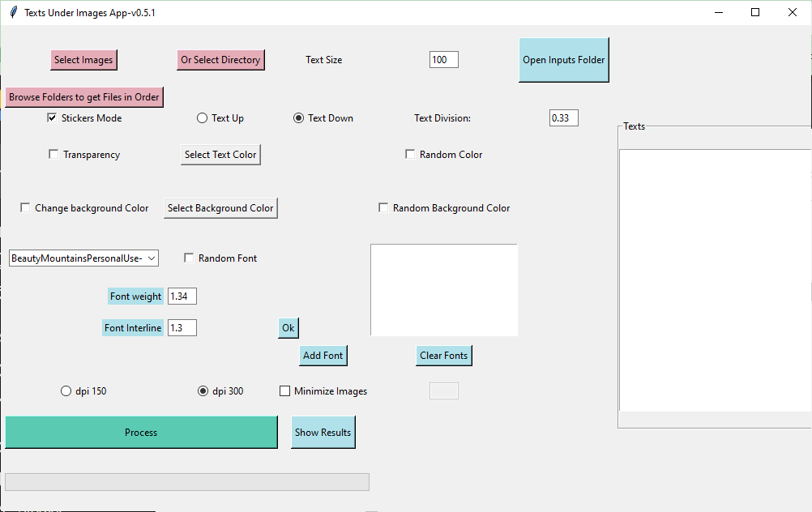Open Select Background Color picker

coord(220,208)
